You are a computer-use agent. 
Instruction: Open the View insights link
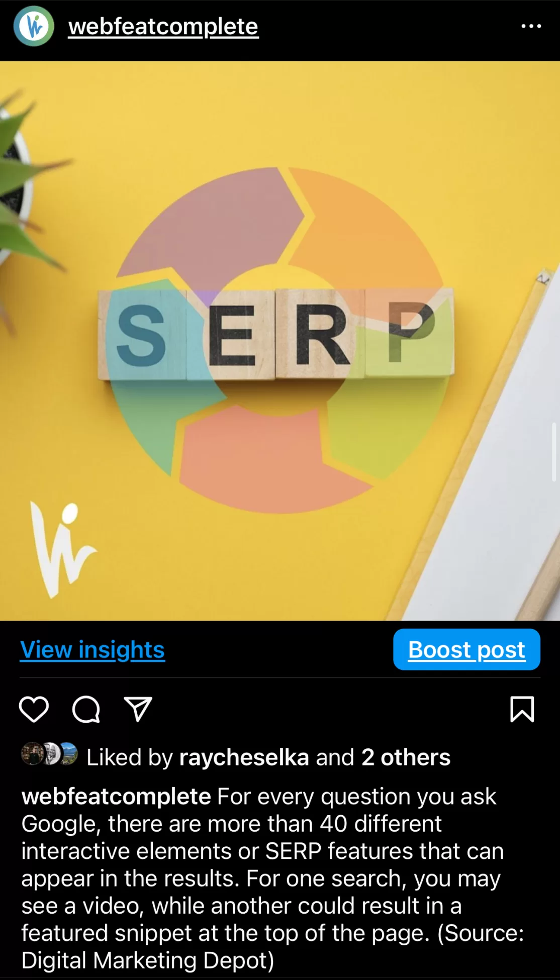92,649
